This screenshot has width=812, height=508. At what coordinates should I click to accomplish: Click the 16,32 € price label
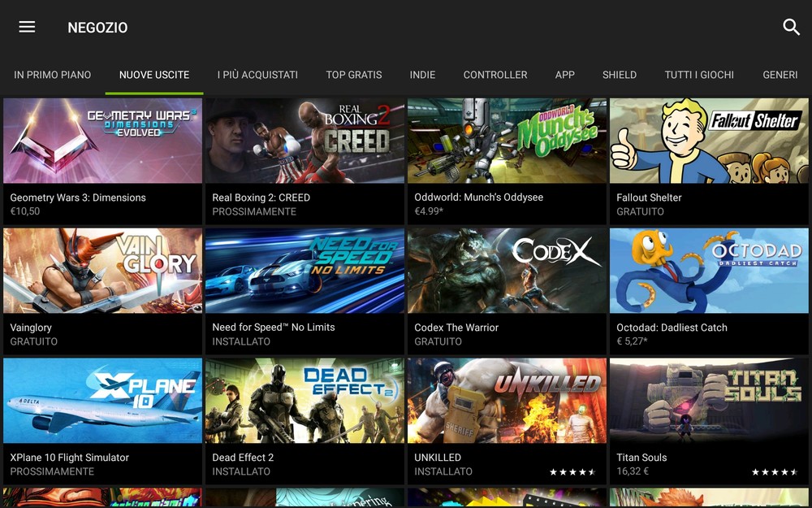pos(633,471)
